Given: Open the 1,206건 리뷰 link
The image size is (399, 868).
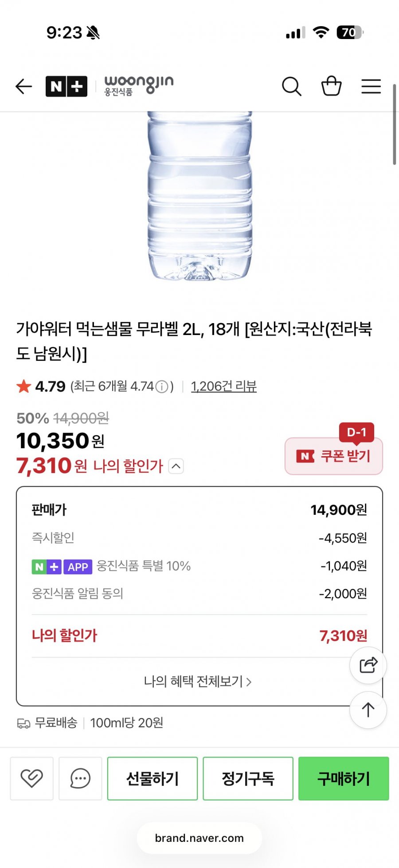Looking at the screenshot, I should point(223,387).
